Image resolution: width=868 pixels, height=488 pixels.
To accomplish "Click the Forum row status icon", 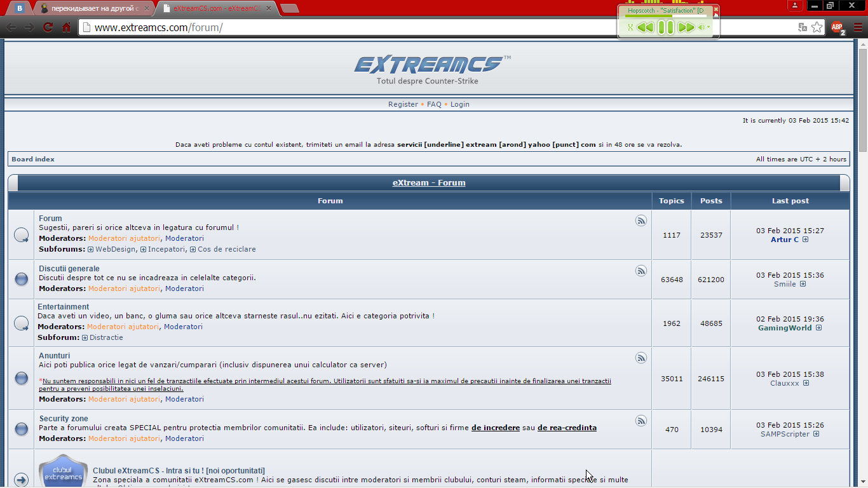I will (21, 235).
